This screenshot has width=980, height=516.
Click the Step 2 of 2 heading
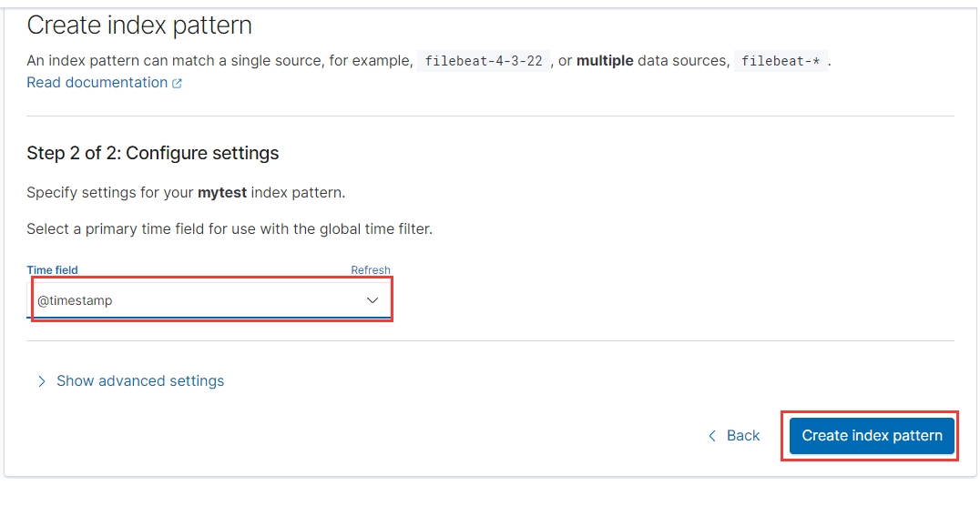153,153
